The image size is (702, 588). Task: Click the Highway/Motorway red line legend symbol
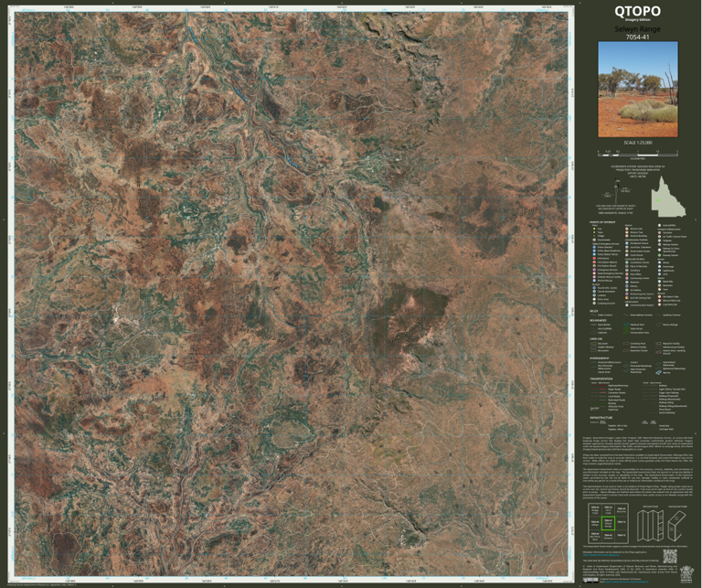coord(602,386)
